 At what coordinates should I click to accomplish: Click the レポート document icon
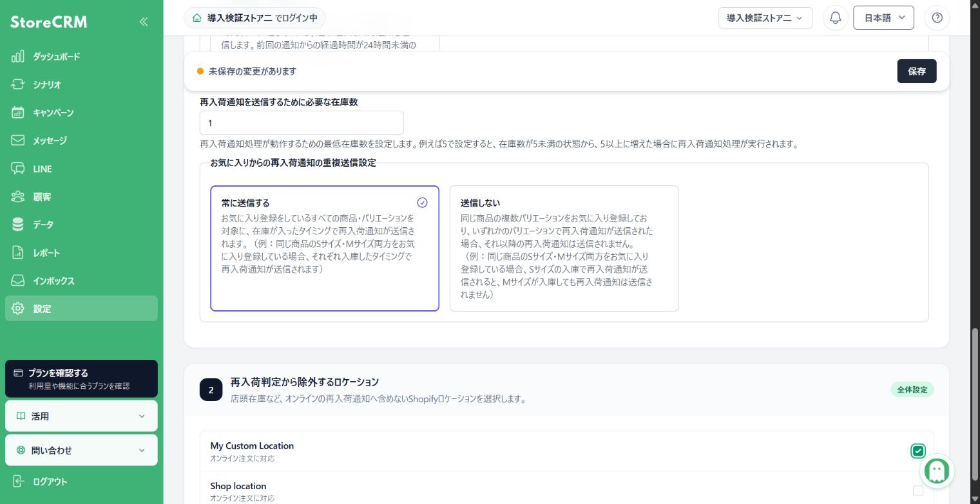tap(18, 253)
